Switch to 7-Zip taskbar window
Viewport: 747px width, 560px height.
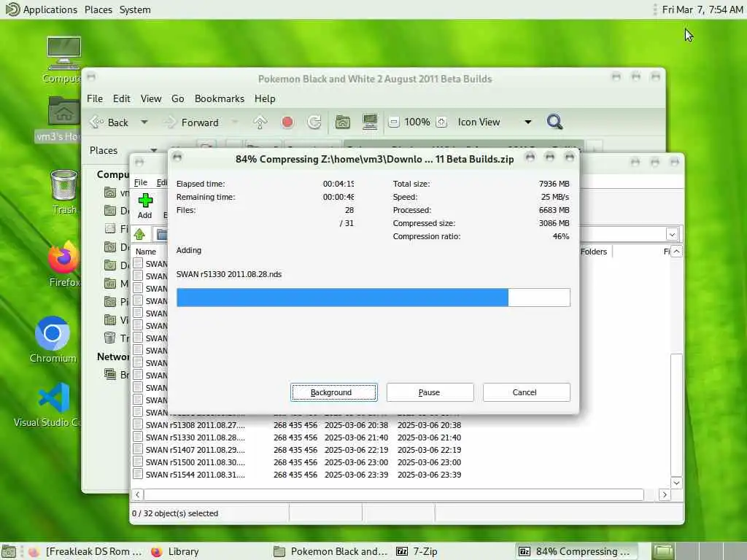417,551
